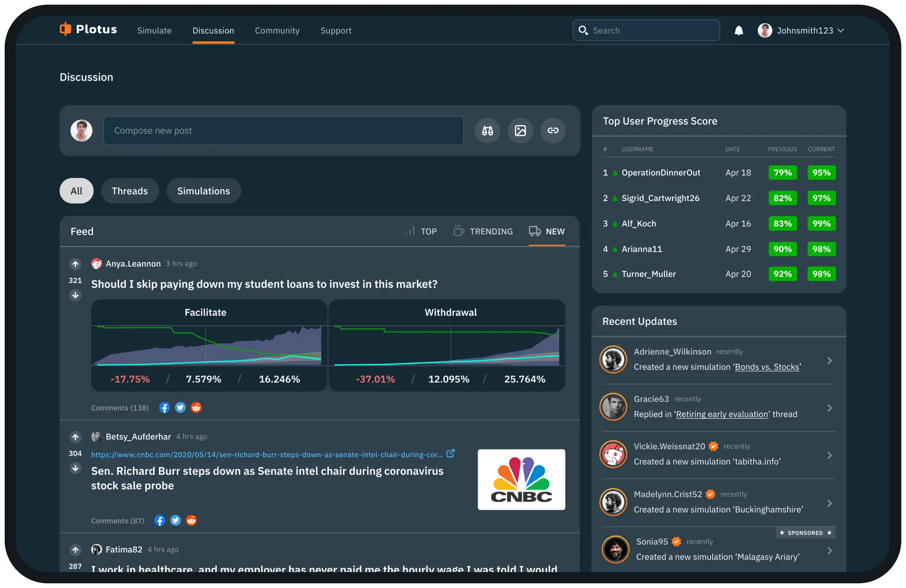Share student loans post on Twitter
The height and width of the screenshot is (588, 906).
click(180, 408)
